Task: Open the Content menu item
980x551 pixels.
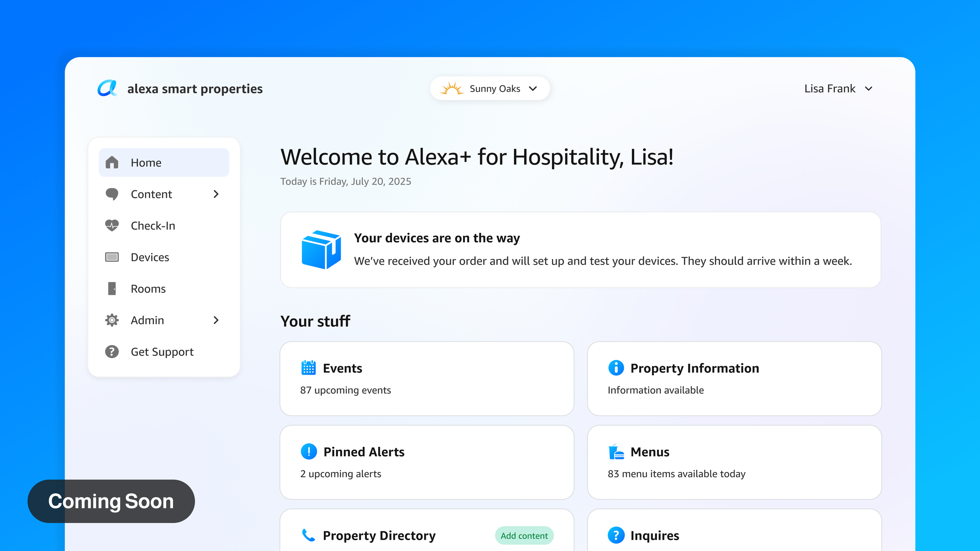Action: 164,194
